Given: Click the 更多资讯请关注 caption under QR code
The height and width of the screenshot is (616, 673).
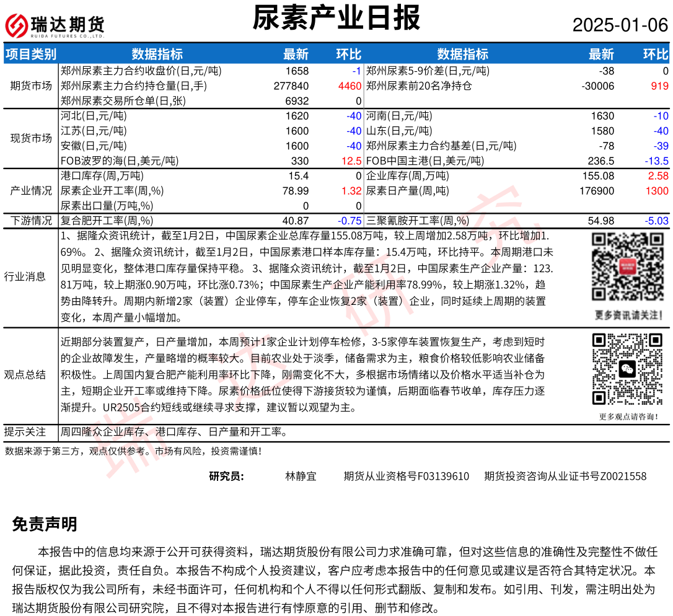Looking at the screenshot, I should point(628,315).
